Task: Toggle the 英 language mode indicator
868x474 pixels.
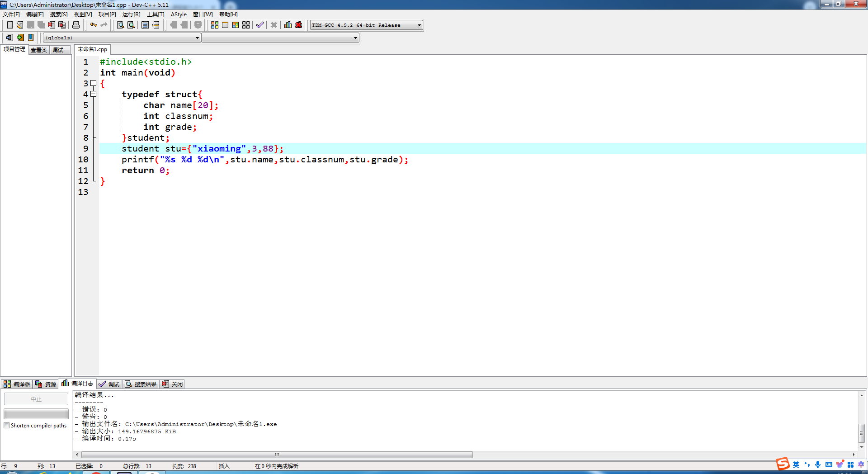Action: click(x=796, y=465)
